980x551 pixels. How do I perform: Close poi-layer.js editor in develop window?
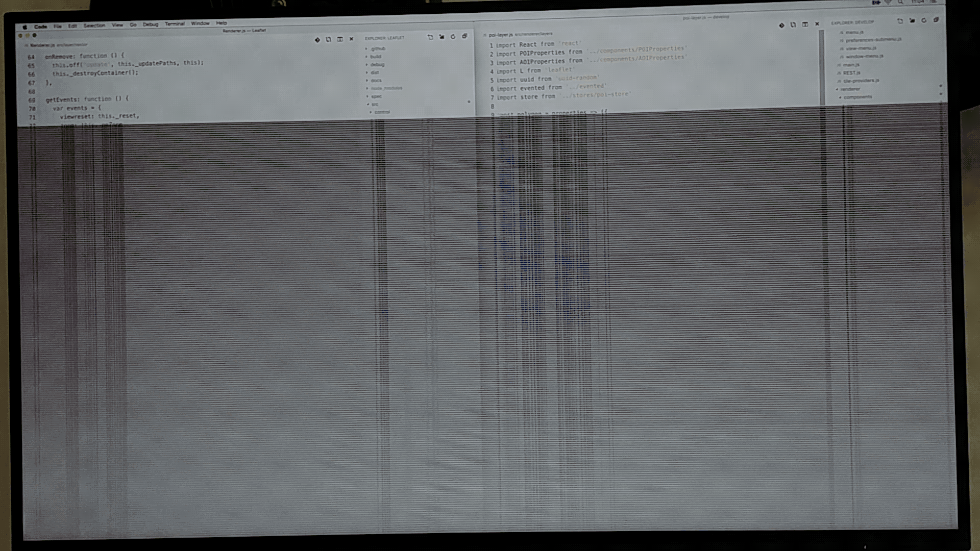pyautogui.click(x=817, y=24)
